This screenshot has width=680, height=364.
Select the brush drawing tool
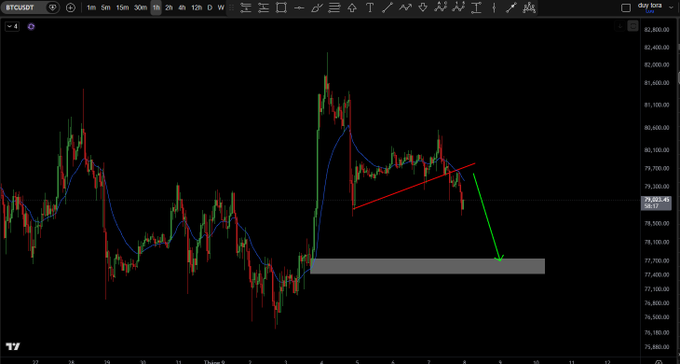click(x=317, y=7)
